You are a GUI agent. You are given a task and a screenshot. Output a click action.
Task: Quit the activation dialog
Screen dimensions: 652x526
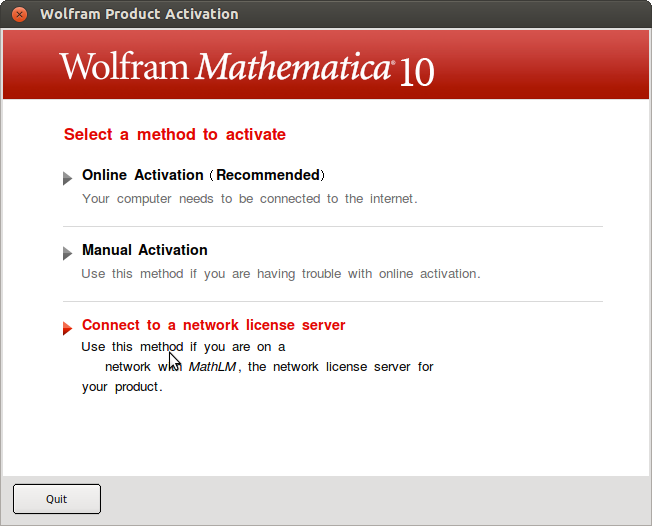point(57,499)
